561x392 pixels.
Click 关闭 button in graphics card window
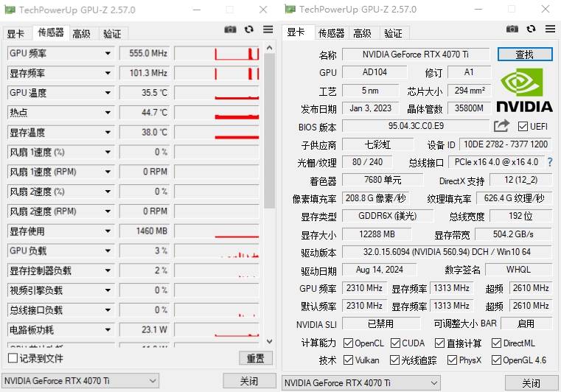(531, 383)
